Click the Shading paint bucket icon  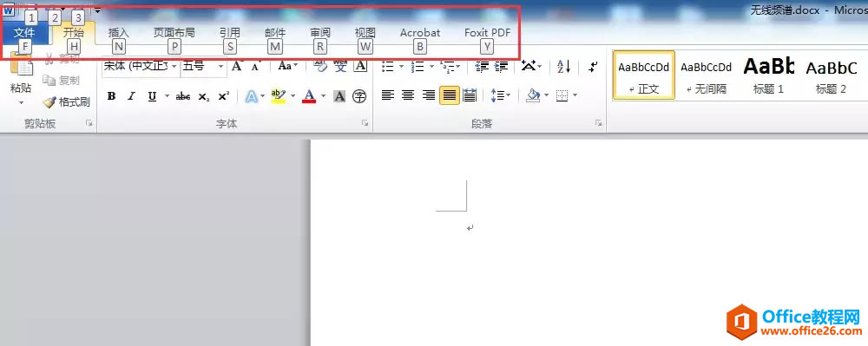coord(533,96)
